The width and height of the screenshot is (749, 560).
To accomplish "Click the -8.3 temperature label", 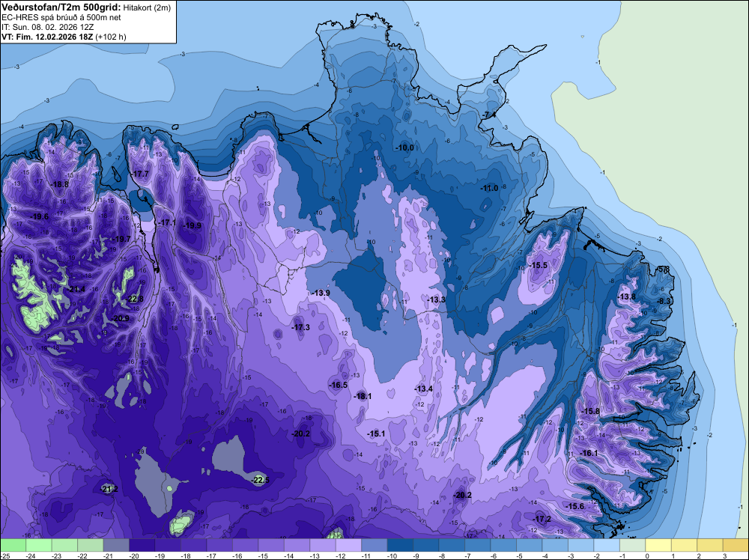I will (664, 301).
